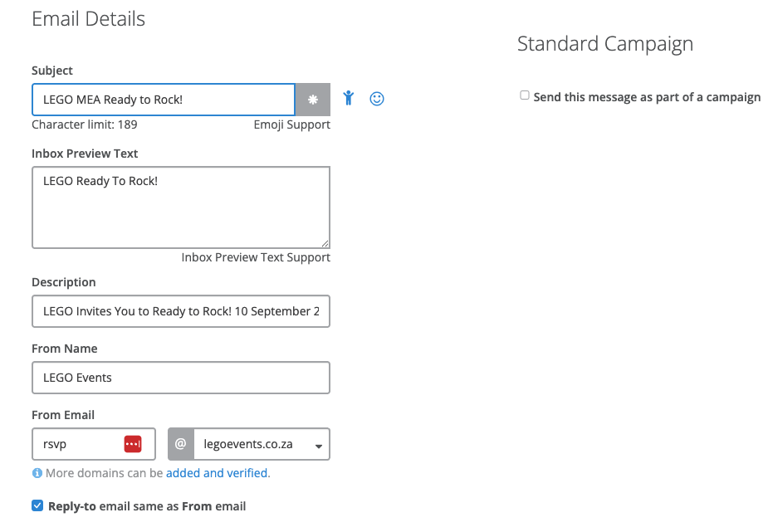This screenshot has height=532, width=768.
Task: Click the Standard Campaign heading
Action: [x=604, y=44]
